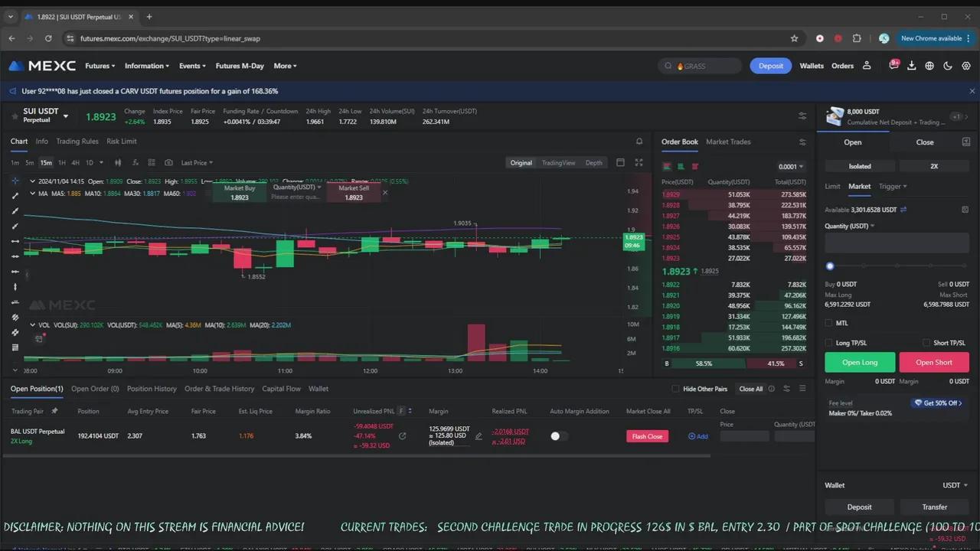Open the user account profile icon

click(867, 66)
